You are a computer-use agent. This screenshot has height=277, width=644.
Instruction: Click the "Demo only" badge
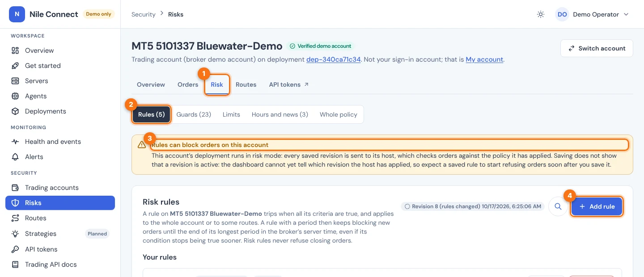point(99,14)
